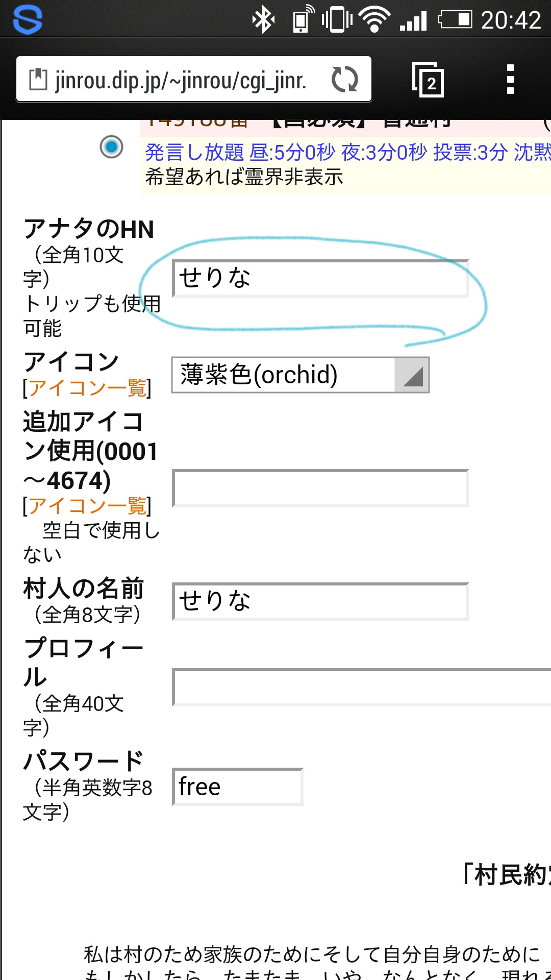Tap the battery status icon
The image size is (551, 980).
[x=455, y=20]
